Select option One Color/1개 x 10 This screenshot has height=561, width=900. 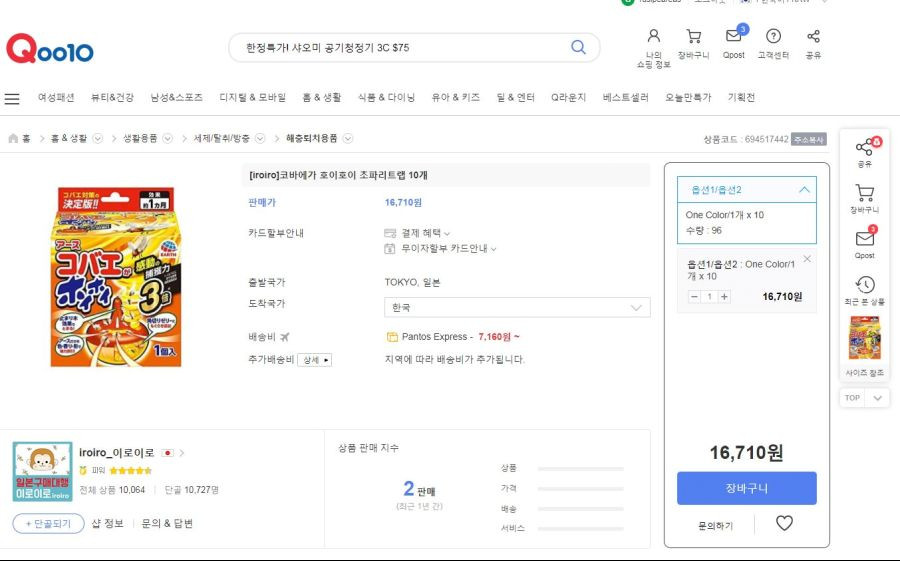[x=747, y=222]
